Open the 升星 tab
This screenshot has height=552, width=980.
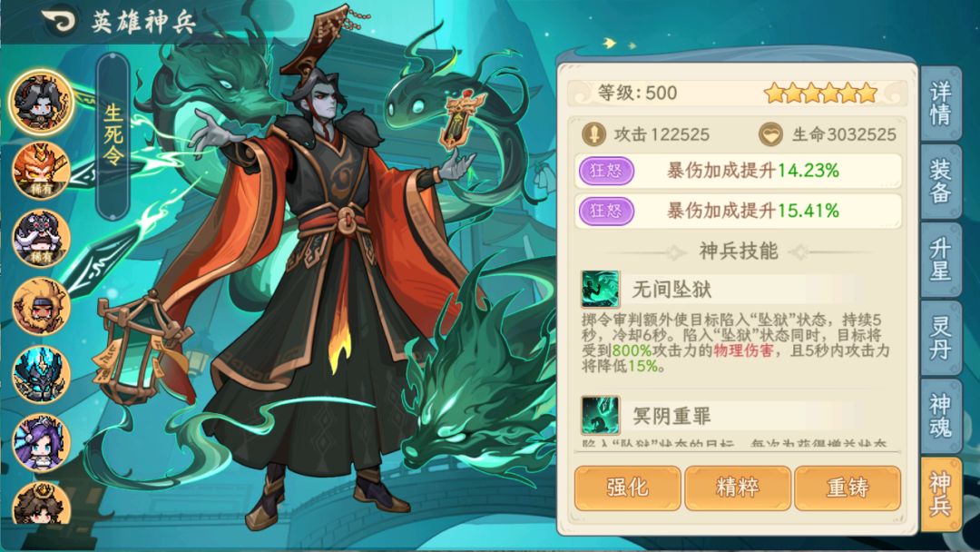coord(941,260)
